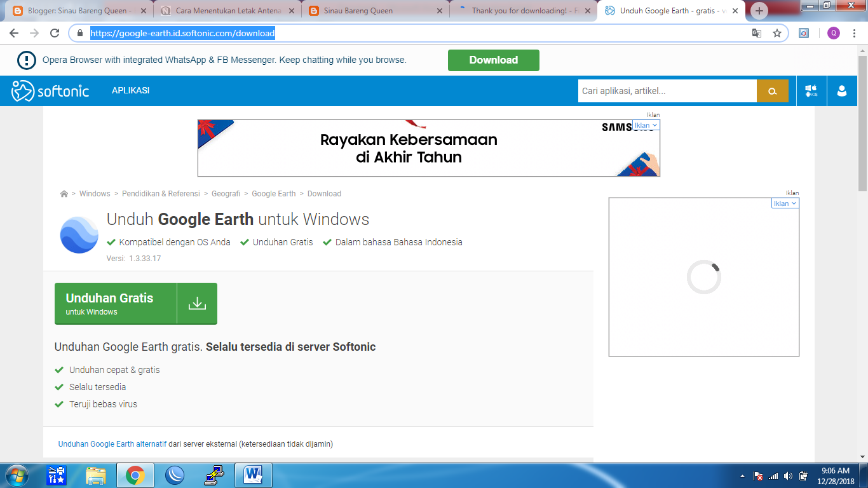
Task: Open the taskbar network computers icon
Action: (x=214, y=475)
